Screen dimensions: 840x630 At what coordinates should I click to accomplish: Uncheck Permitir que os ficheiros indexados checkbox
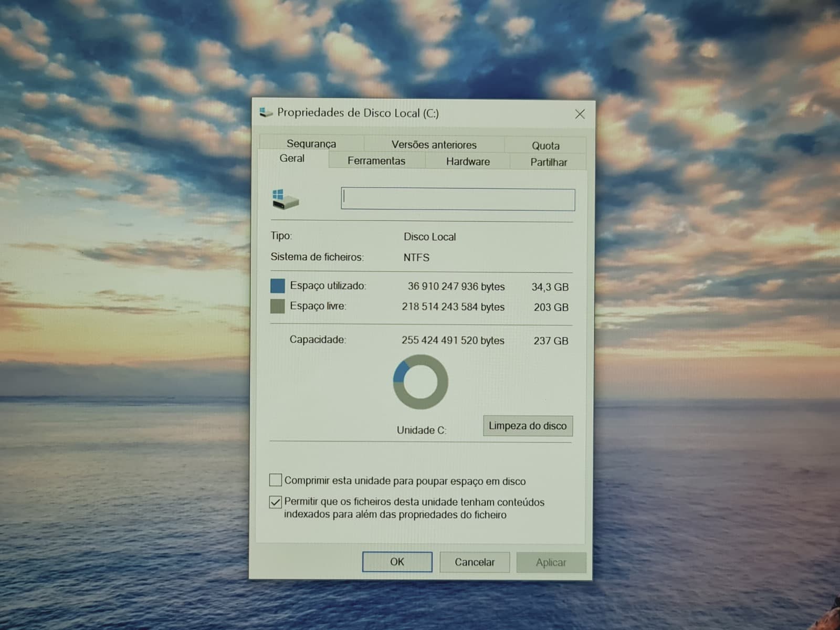click(x=276, y=502)
